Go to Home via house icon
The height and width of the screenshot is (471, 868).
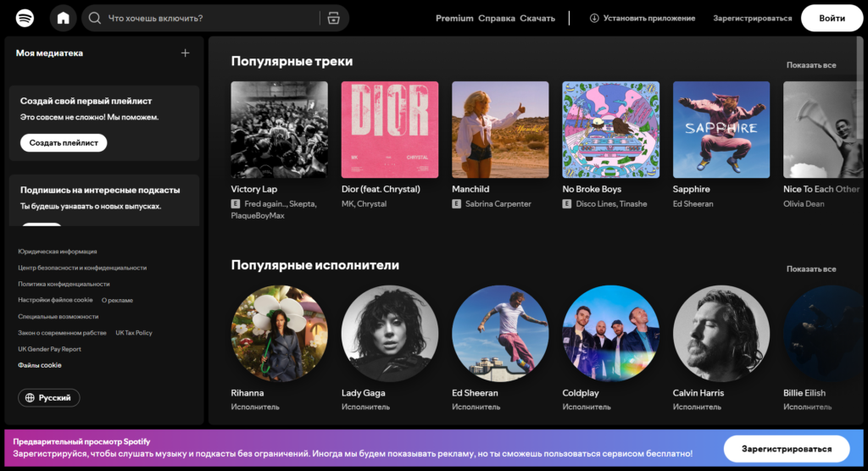(x=63, y=19)
